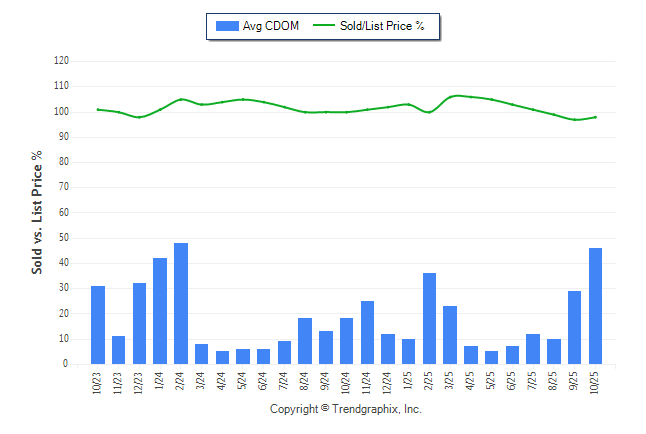Click the Copyright Trendgraphix, Inc. text
The width and height of the screenshot is (646, 434).
(346, 409)
